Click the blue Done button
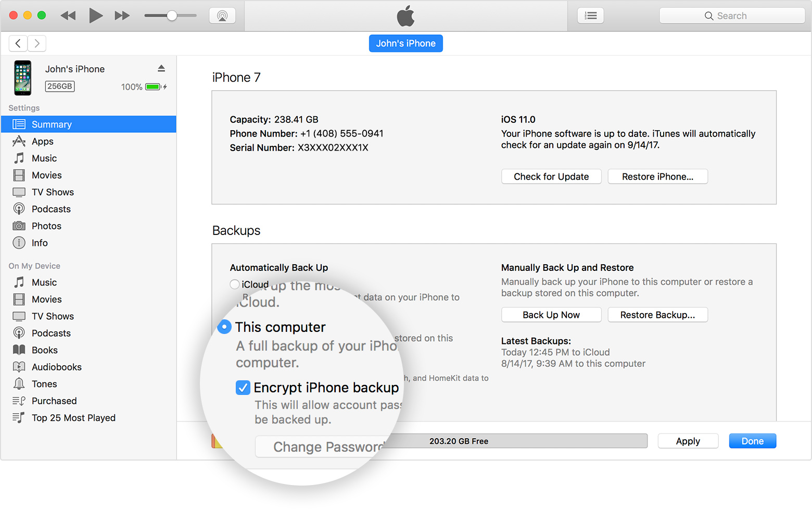 pyautogui.click(x=753, y=441)
